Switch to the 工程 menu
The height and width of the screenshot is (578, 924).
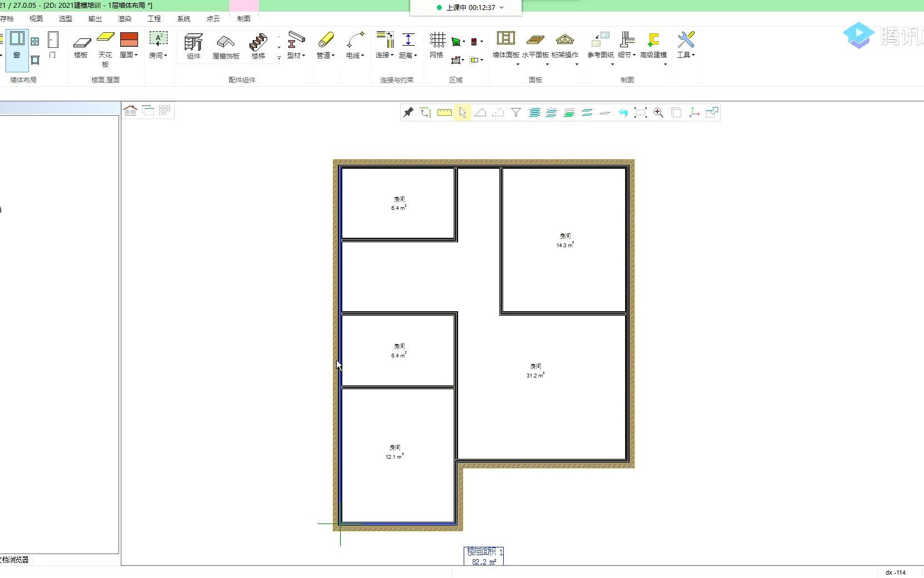pyautogui.click(x=154, y=18)
